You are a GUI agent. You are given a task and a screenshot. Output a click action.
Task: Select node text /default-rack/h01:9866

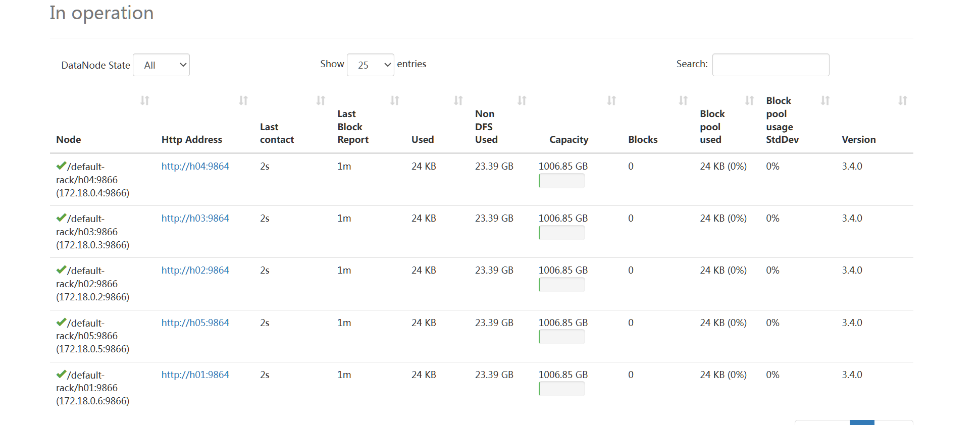tap(87, 381)
